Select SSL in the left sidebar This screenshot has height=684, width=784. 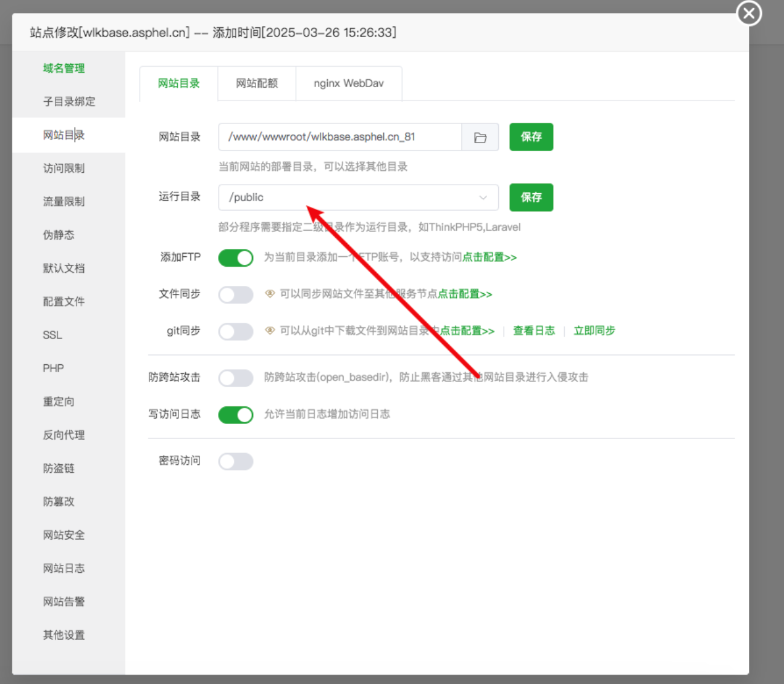(x=52, y=335)
